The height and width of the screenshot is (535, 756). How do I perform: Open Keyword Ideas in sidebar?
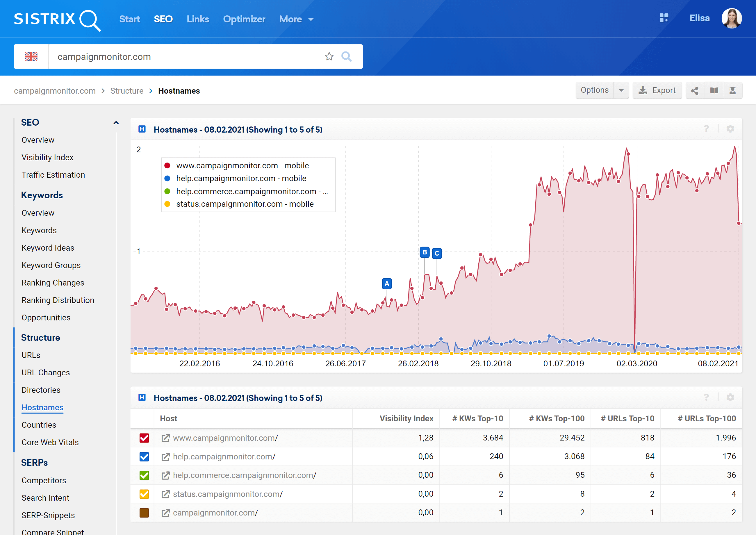point(48,248)
